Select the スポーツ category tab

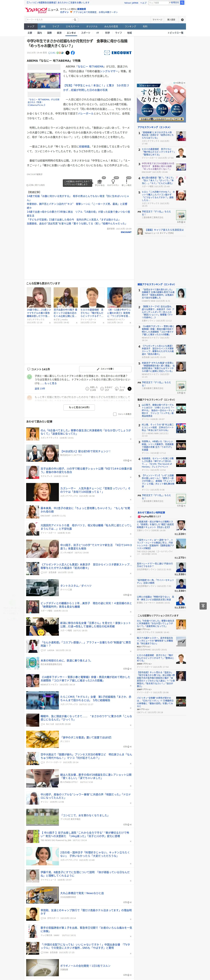pos(86,33)
